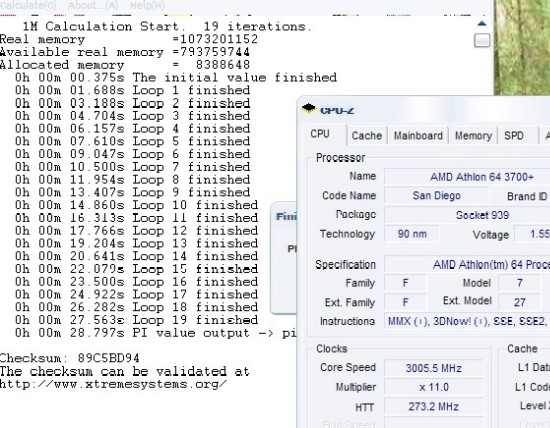The height and width of the screenshot is (428, 550).
Task: Open the Calculate(C) menu in Super PI
Action: point(28,5)
